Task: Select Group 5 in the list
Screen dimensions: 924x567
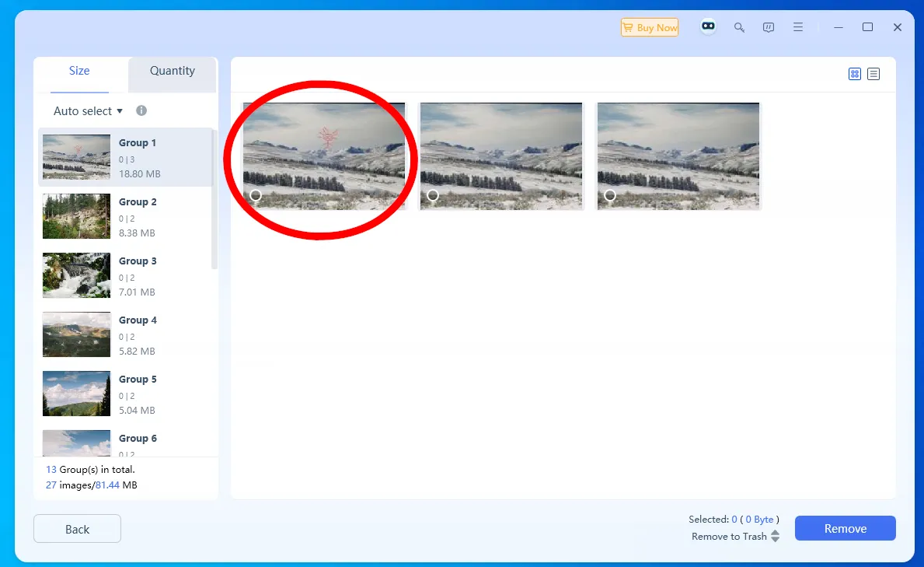Action: pos(125,394)
